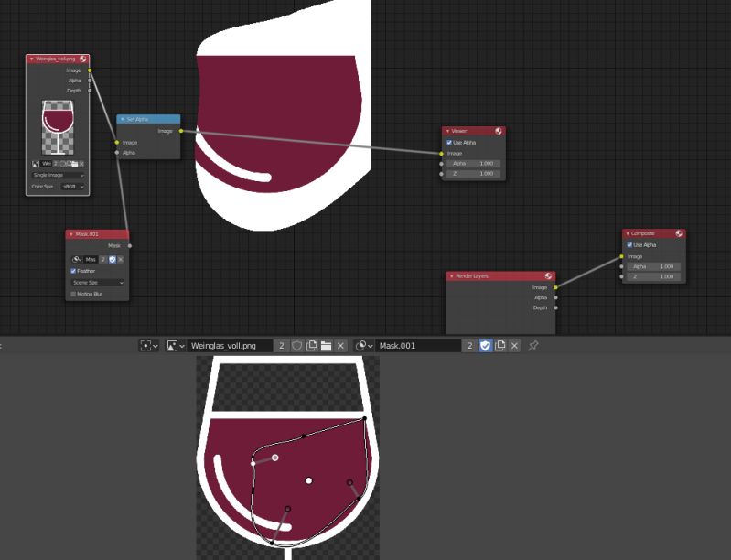Adjust Alpha 1.000 value in Viewer node

point(474,164)
